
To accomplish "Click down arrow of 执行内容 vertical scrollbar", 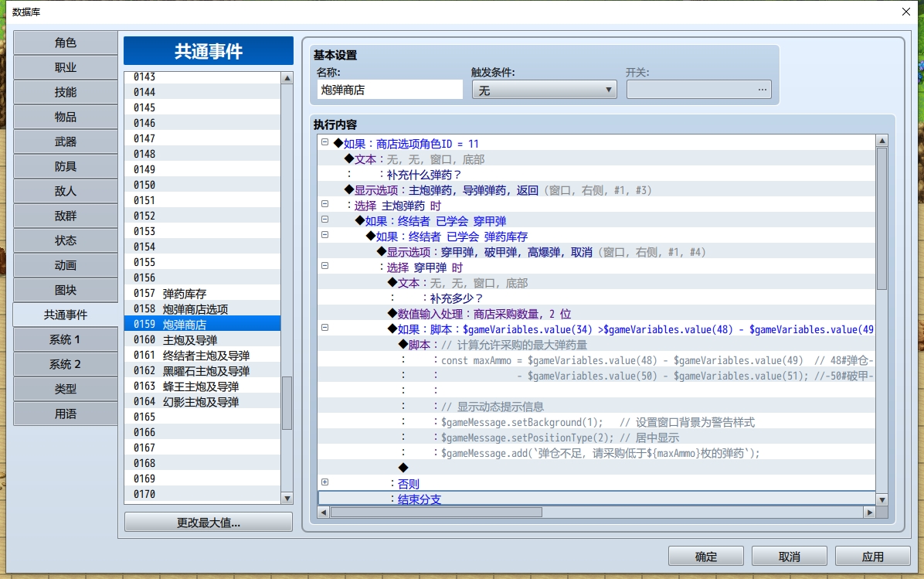I will coord(882,499).
